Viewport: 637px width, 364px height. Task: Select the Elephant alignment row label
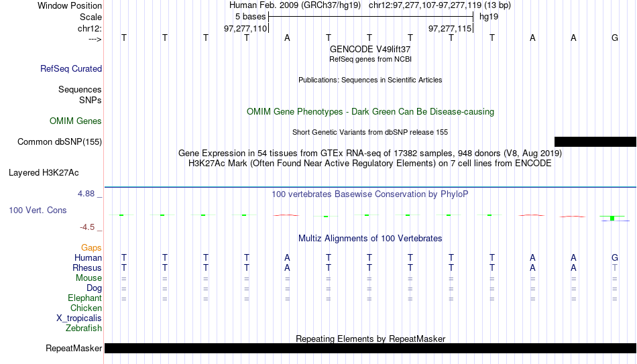pos(84,298)
